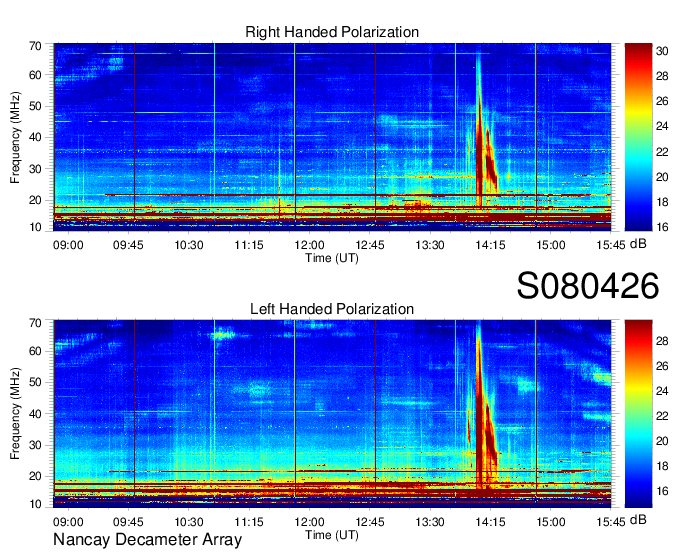The image size is (680, 552).
Task: Click 28 dB value on left-handed color scale
Action: [662, 341]
